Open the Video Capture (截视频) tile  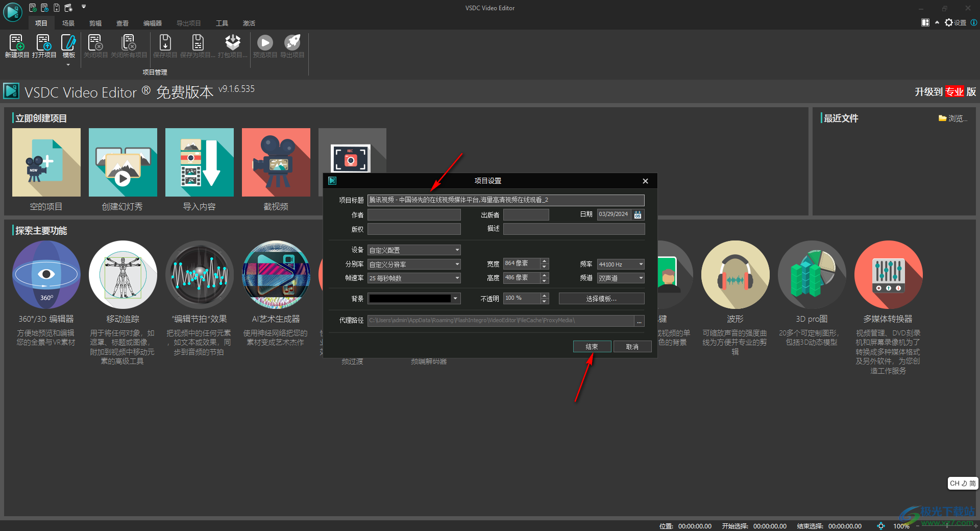tap(276, 162)
